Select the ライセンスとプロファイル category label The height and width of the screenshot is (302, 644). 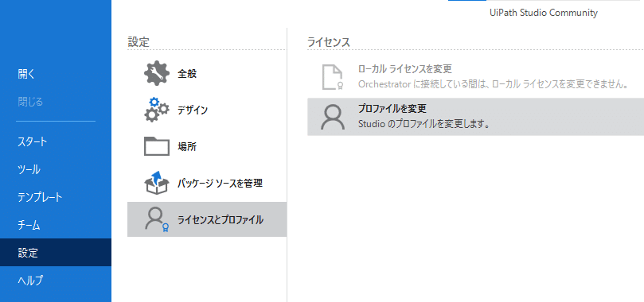[221, 219]
